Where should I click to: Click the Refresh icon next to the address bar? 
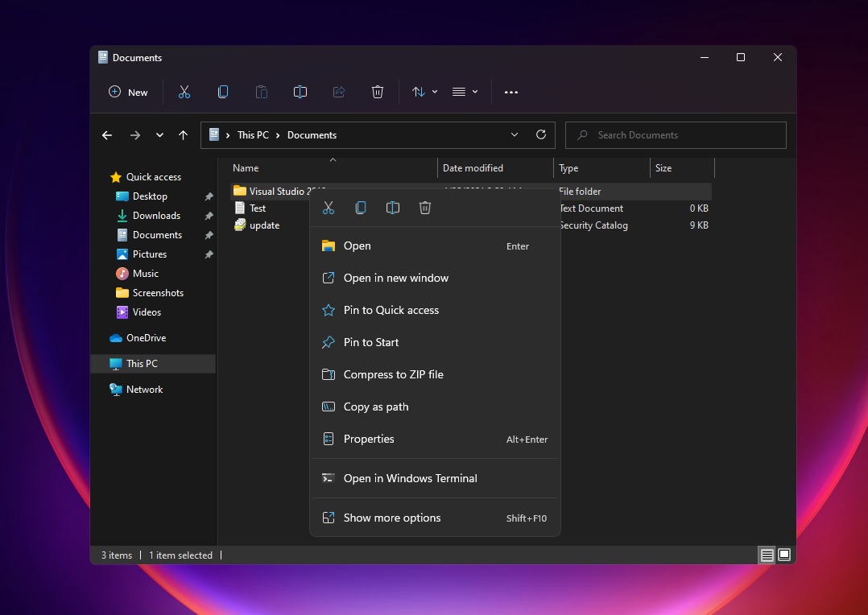(541, 134)
